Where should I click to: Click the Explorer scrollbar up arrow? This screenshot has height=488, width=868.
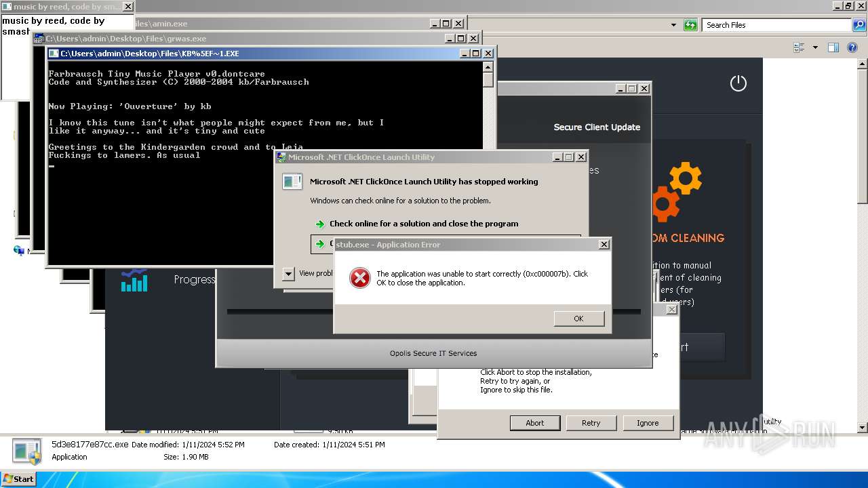point(863,64)
